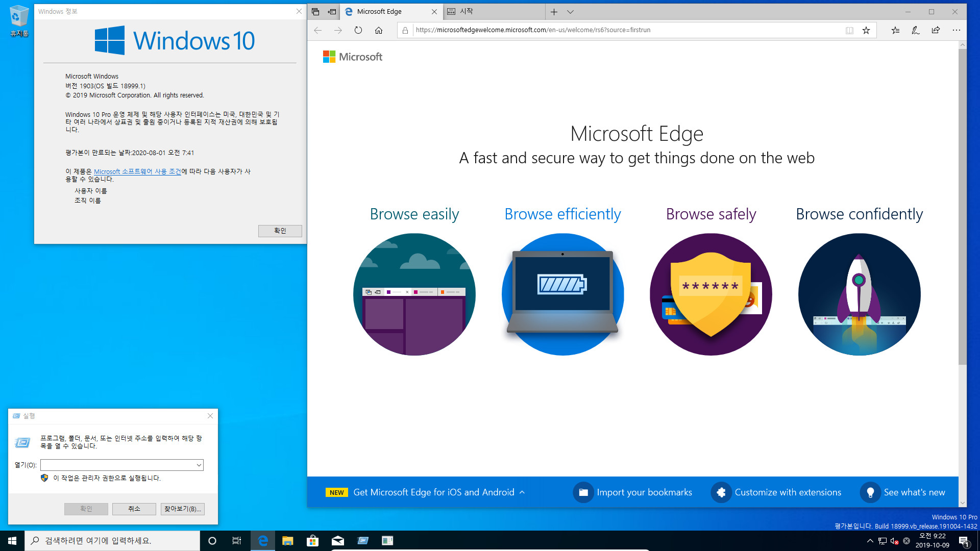The width and height of the screenshot is (980, 551).
Task: Click scrollbar down arrow in Edge
Action: [x=963, y=503]
